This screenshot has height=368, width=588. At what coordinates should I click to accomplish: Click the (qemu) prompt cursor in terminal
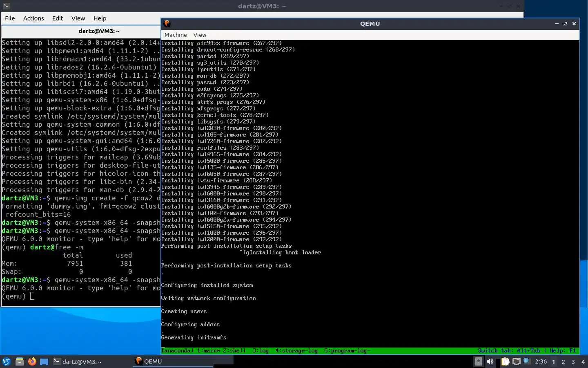click(x=32, y=296)
